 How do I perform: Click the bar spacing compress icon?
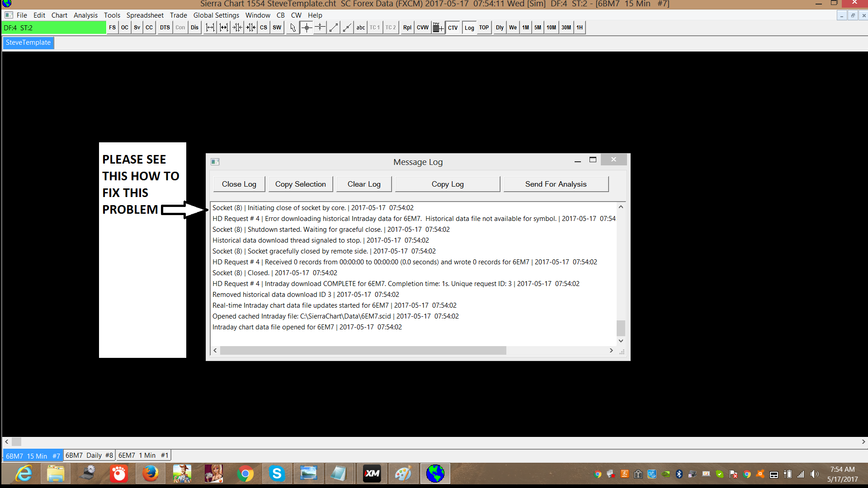click(237, 28)
